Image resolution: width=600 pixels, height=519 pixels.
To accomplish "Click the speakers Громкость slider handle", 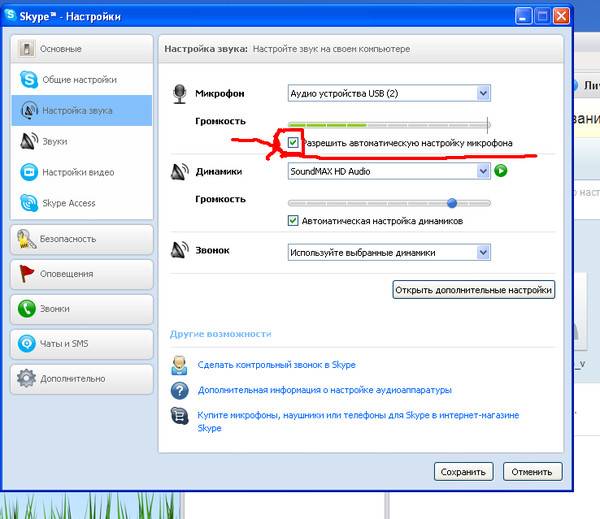I will [x=452, y=203].
